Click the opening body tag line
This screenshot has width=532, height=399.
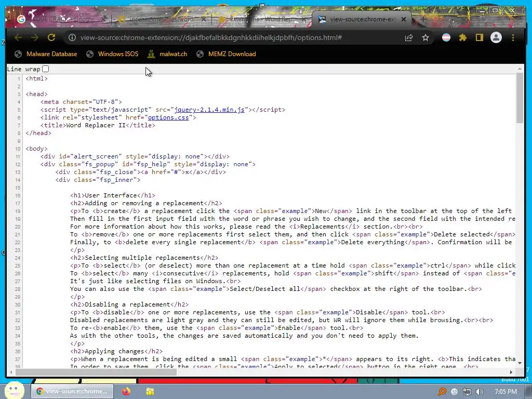[37, 149]
